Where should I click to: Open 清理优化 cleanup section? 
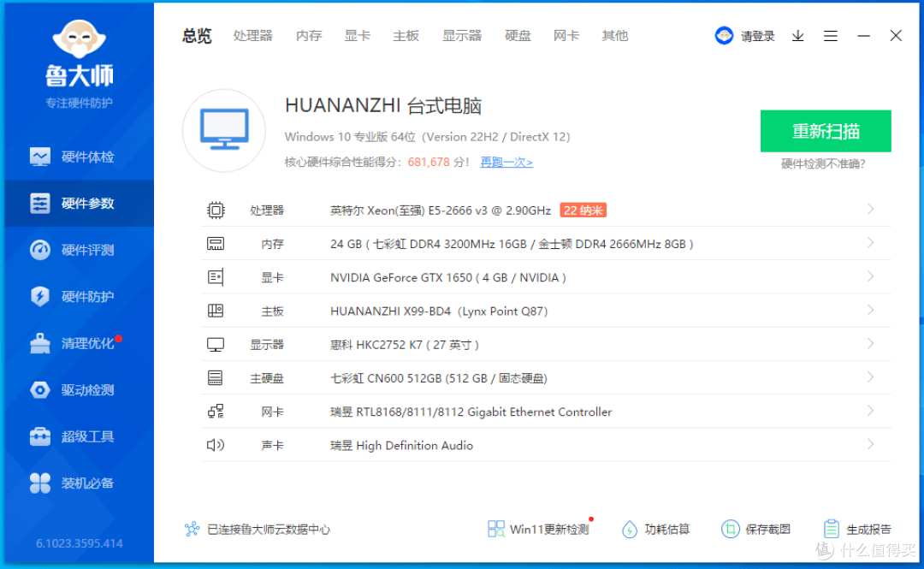pyautogui.click(x=80, y=343)
